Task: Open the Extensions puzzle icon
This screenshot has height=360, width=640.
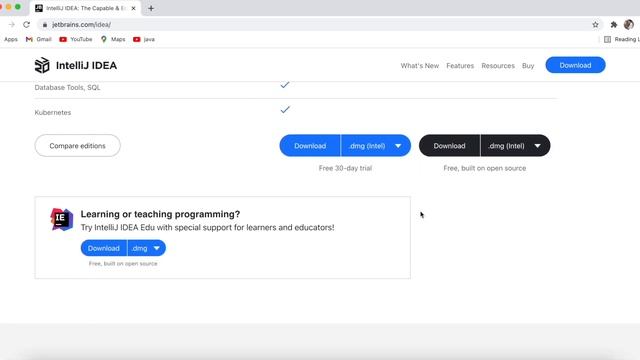Action: pyautogui.click(x=613, y=24)
